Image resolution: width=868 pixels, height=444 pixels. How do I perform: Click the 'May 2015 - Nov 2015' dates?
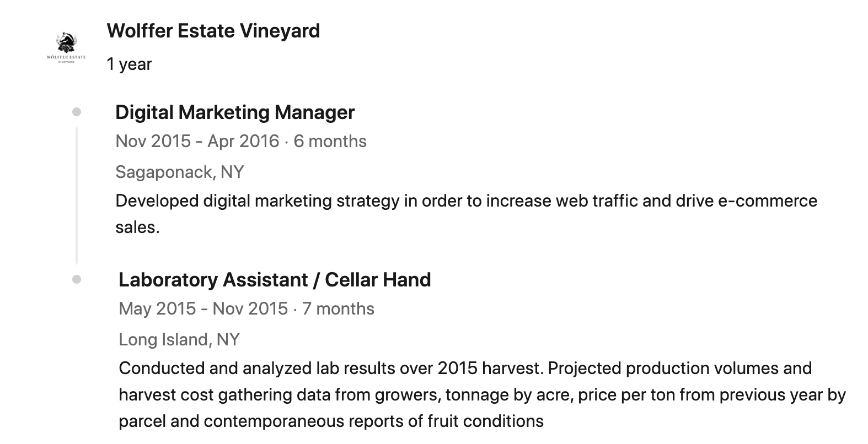tap(203, 309)
